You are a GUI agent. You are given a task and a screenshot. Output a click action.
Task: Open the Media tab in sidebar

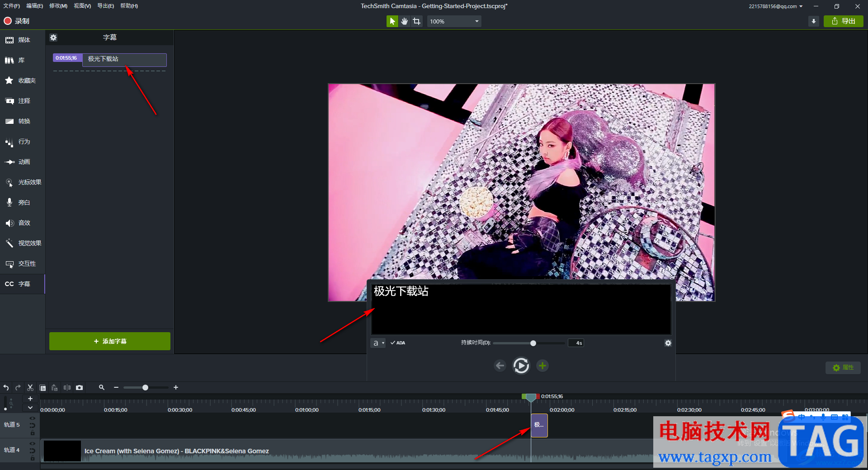23,40
